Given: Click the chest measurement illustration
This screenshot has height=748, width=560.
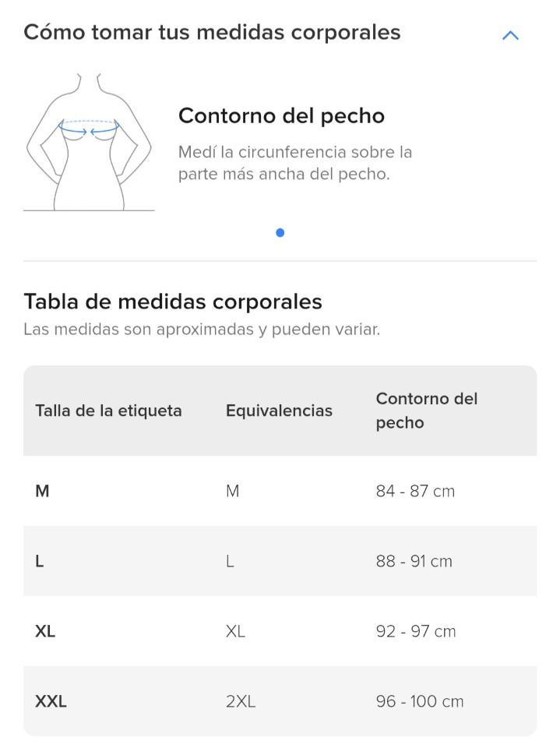Looking at the screenshot, I should click(89, 142).
